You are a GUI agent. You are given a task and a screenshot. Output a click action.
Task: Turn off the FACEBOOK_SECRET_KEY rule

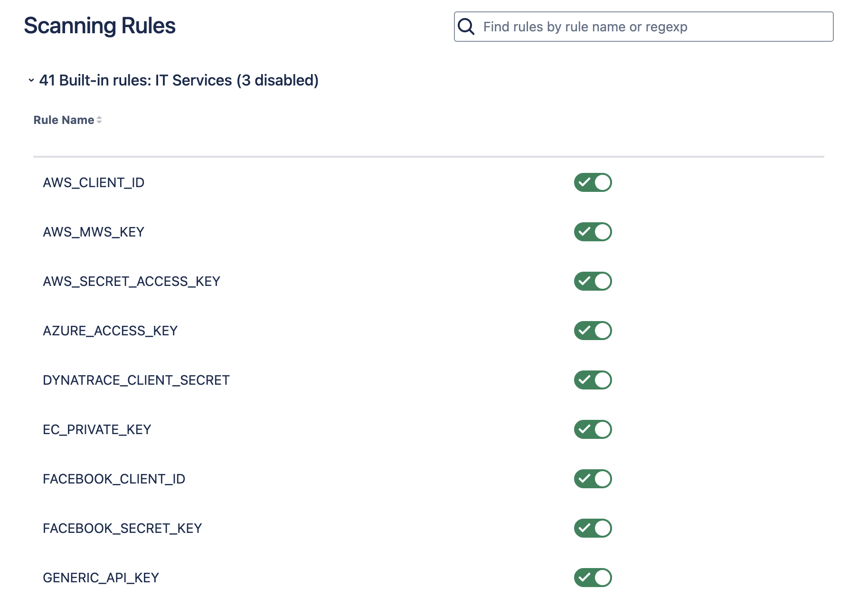pyautogui.click(x=593, y=528)
